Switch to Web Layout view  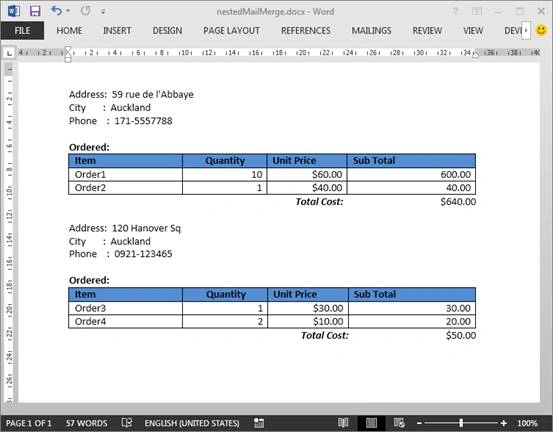399,422
